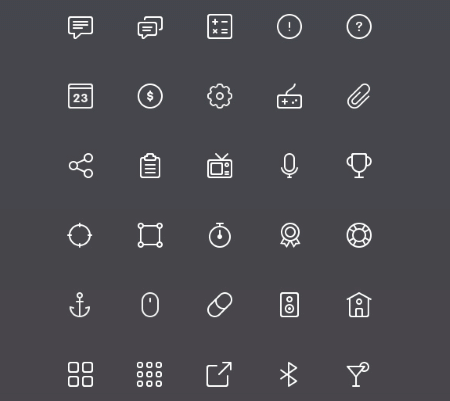
Task: Click the dollar coin icon
Action: tap(150, 96)
